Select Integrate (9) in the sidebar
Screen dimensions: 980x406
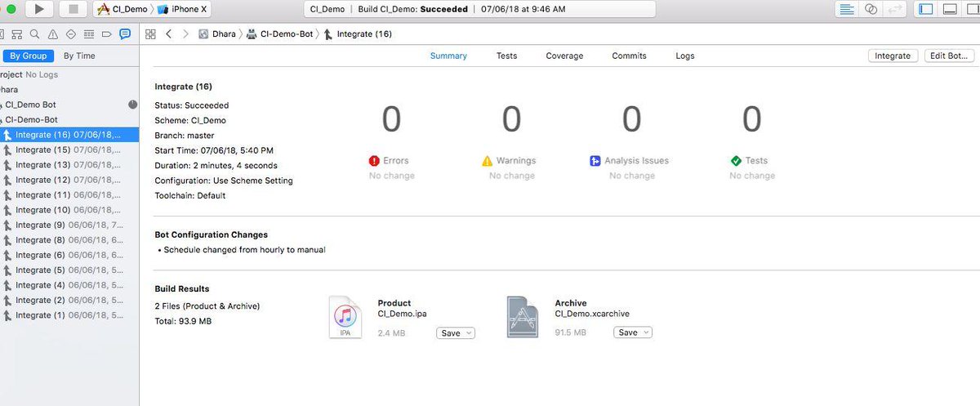click(x=69, y=225)
